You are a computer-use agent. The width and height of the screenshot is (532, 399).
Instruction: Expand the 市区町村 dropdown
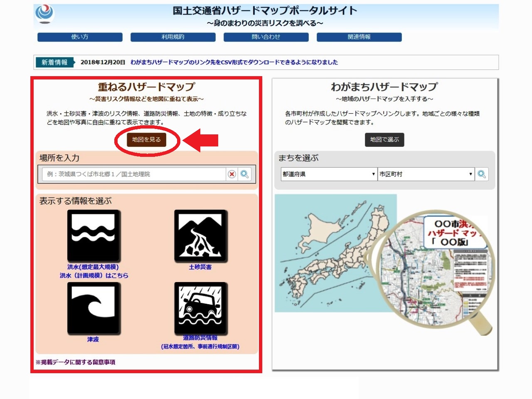pos(426,174)
